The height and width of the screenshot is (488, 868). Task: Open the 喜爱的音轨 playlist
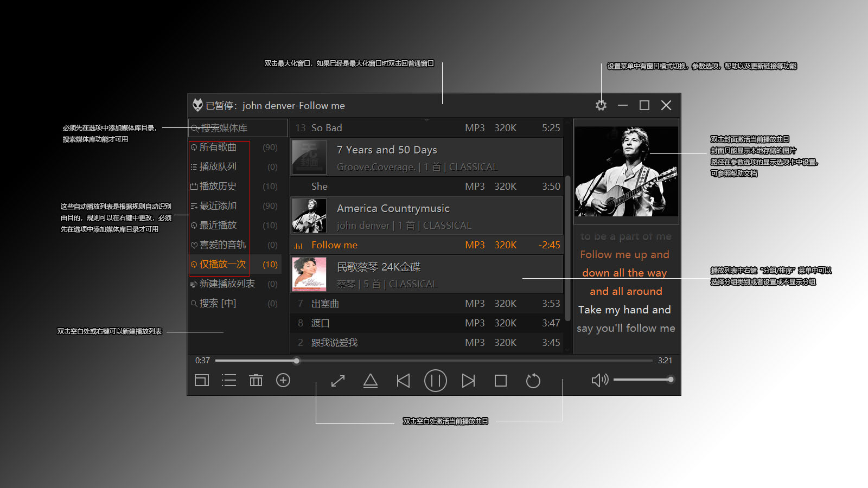(234, 245)
